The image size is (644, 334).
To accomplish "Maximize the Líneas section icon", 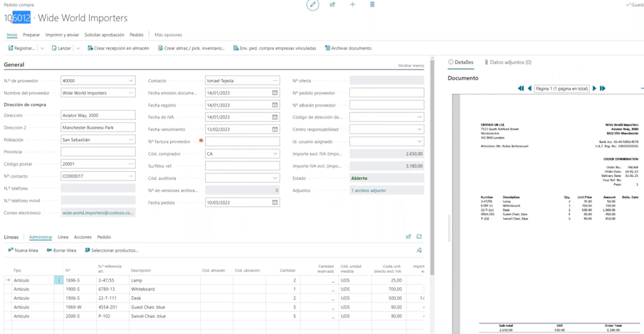I will 419,237.
